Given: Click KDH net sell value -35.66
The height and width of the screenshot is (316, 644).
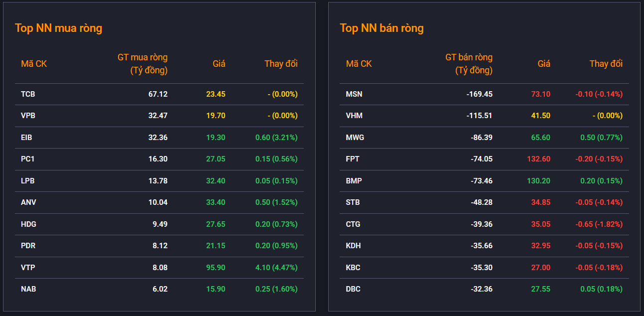Looking at the screenshot, I should [x=481, y=246].
